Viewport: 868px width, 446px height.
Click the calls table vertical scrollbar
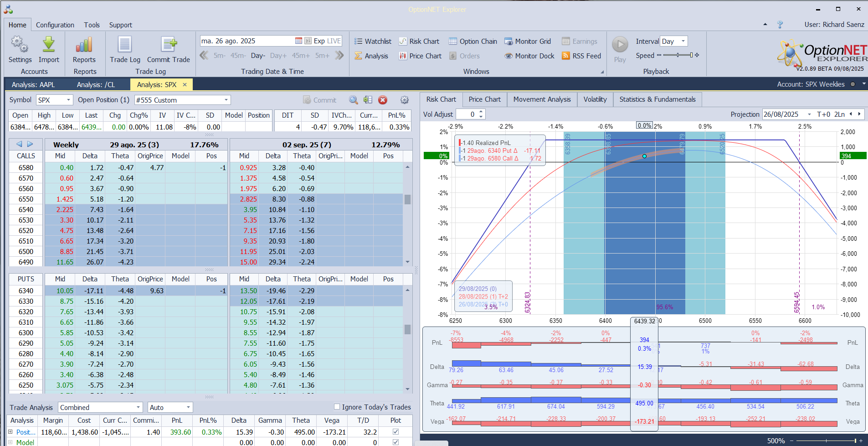tap(407, 214)
